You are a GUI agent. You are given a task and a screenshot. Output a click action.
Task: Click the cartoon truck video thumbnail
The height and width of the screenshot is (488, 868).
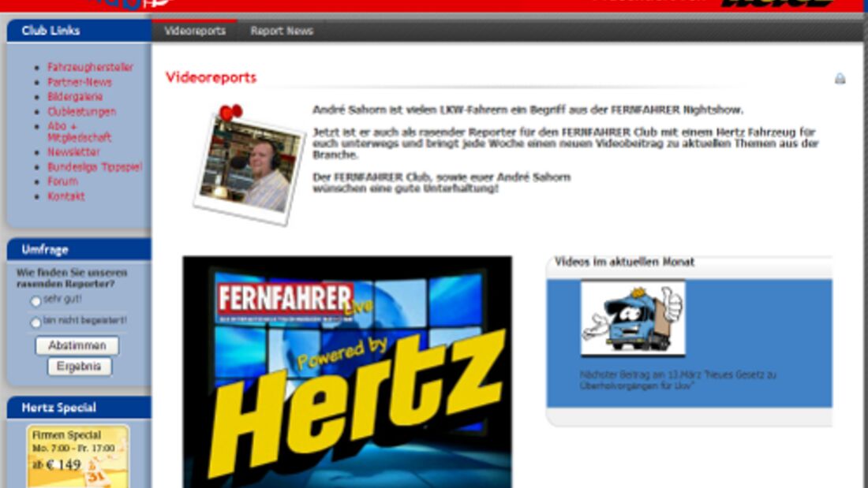(x=633, y=319)
